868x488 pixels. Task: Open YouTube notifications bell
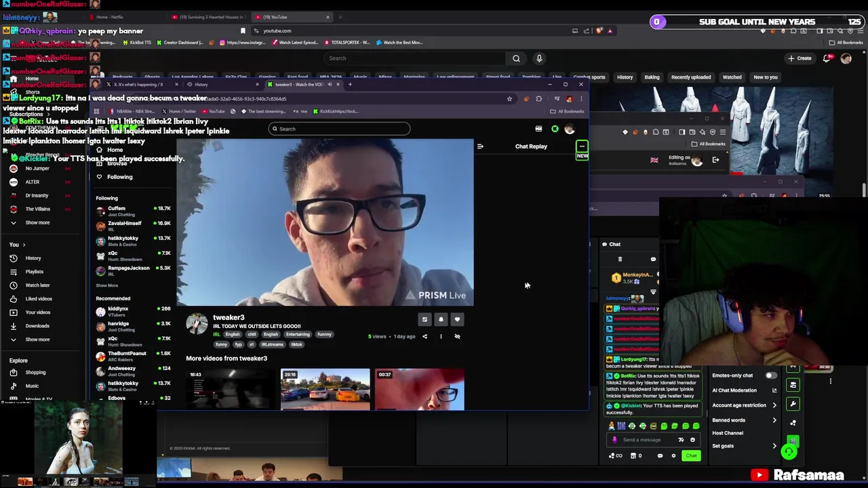click(827, 58)
